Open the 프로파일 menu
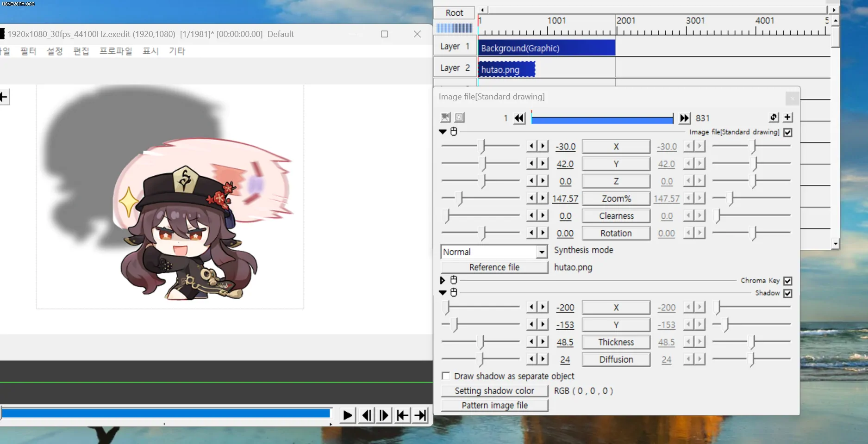Image resolution: width=868 pixels, height=444 pixels. 116,51
